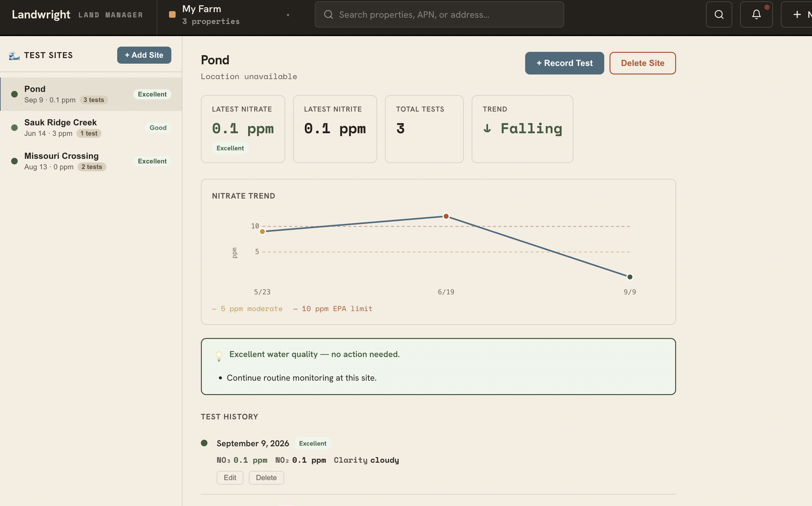Click the falling trend arrow icon

pyautogui.click(x=487, y=129)
